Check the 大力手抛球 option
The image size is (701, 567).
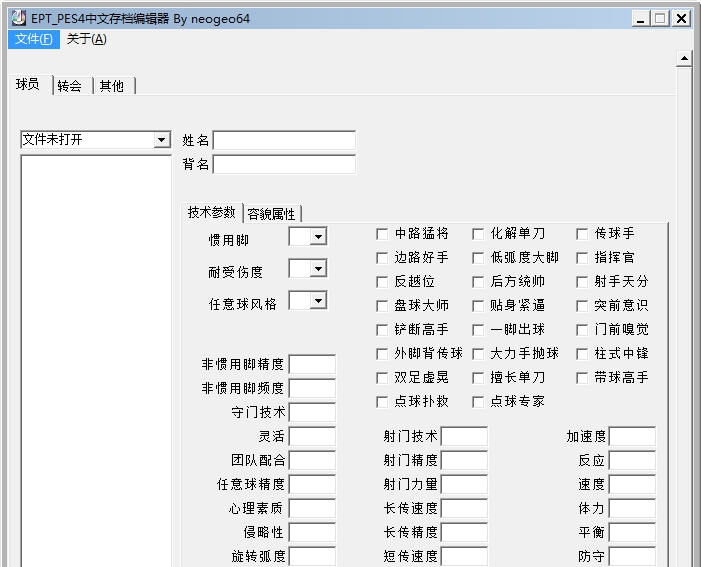478,354
